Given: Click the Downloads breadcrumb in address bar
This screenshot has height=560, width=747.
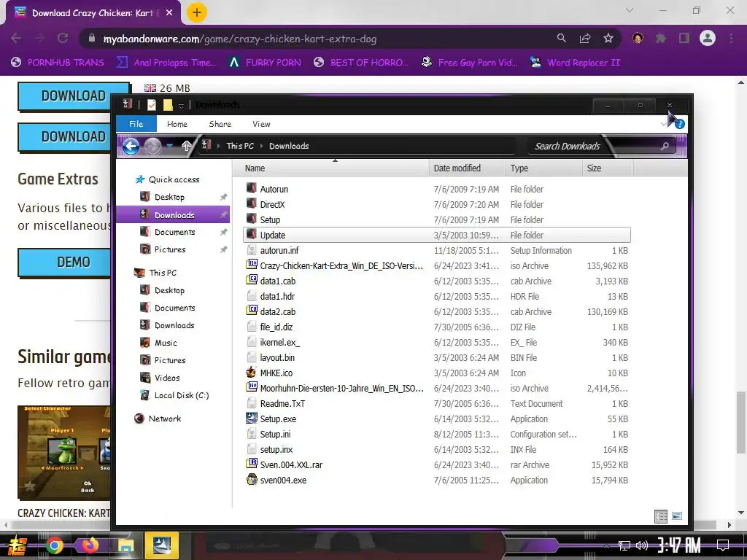Looking at the screenshot, I should (x=289, y=146).
